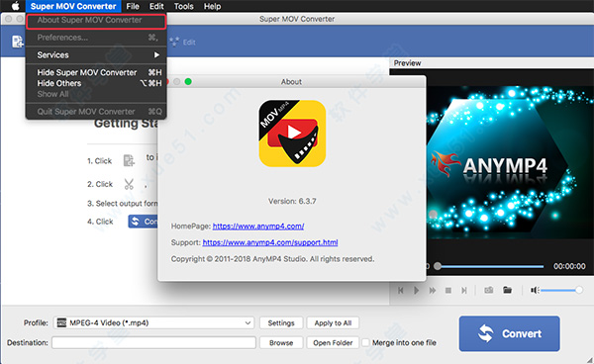This screenshot has width=594, height=364.
Task: Click the green zoom button of About window
Action: coord(188,82)
